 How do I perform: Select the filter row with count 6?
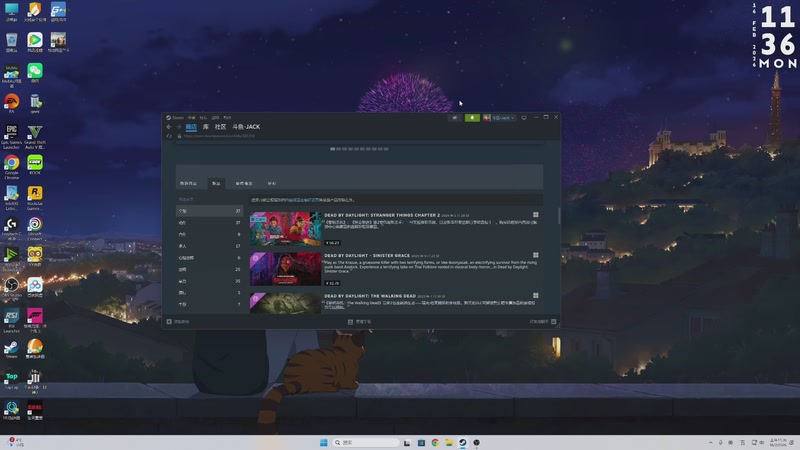click(210, 258)
